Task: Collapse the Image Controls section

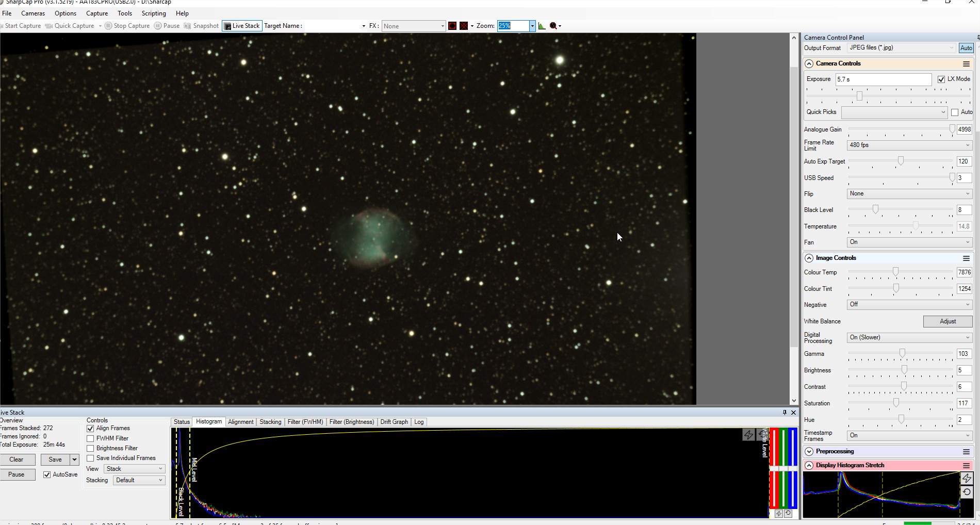Action: (809, 258)
